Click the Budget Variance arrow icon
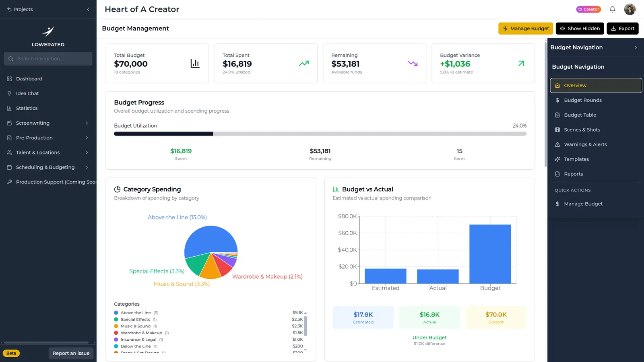Image resolution: width=644 pixels, height=362 pixels. tap(521, 64)
